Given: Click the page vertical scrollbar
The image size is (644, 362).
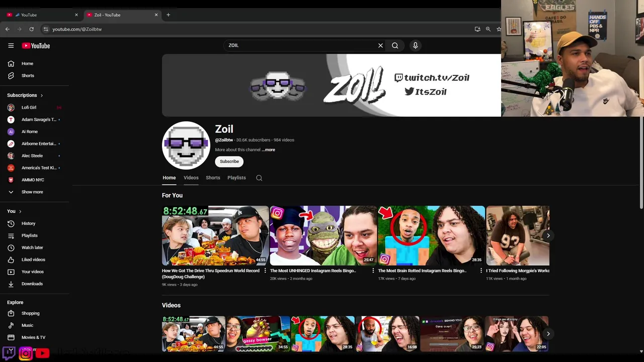Looking at the screenshot, I should [641, 162].
